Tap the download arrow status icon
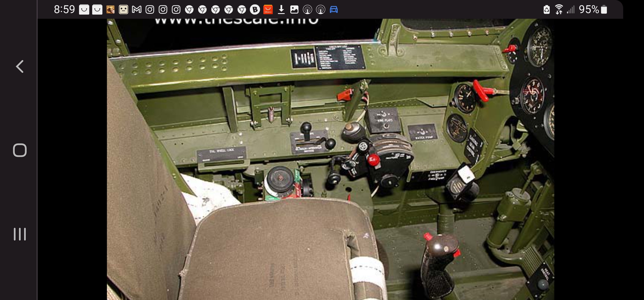This screenshot has height=300, width=644. point(281,10)
